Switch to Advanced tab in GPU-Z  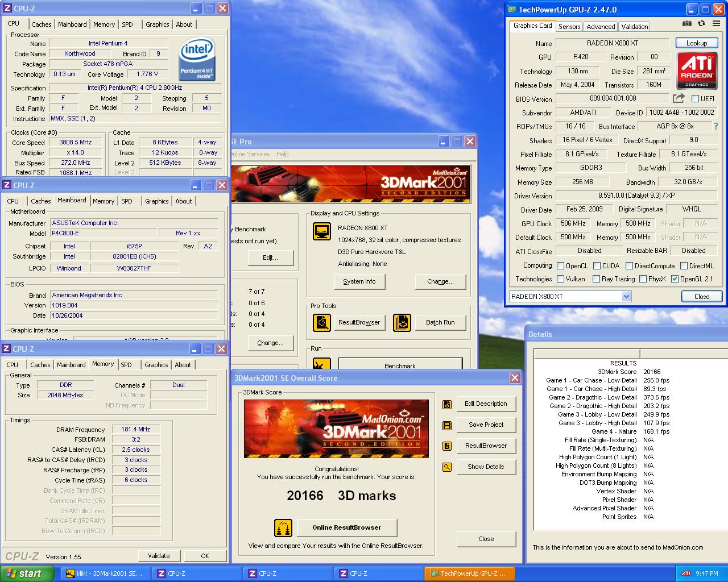pyautogui.click(x=601, y=27)
